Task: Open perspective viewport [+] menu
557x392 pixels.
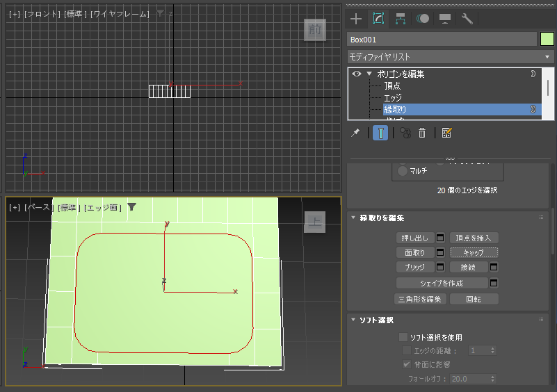Action: coord(15,207)
